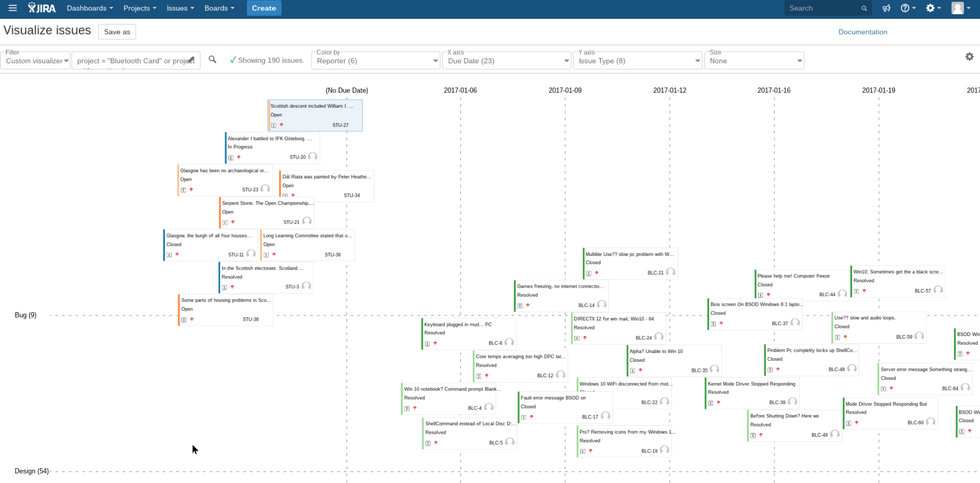Click 'Serpent Stone. The Open Championship' card title
Image resolution: width=980 pixels, height=483 pixels.
(x=268, y=203)
